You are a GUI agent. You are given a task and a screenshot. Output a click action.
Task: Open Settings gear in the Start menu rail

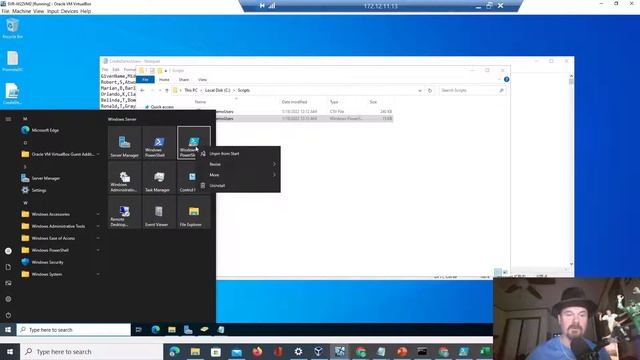coord(8,299)
